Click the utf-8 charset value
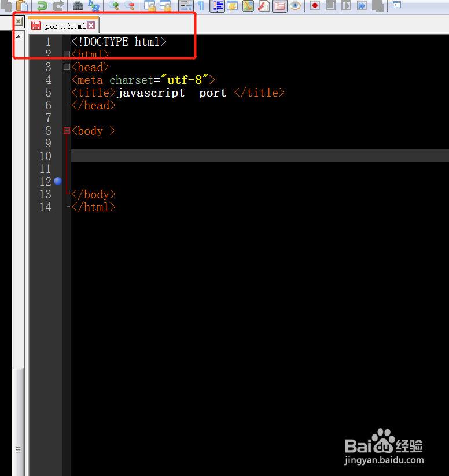 click(x=185, y=80)
